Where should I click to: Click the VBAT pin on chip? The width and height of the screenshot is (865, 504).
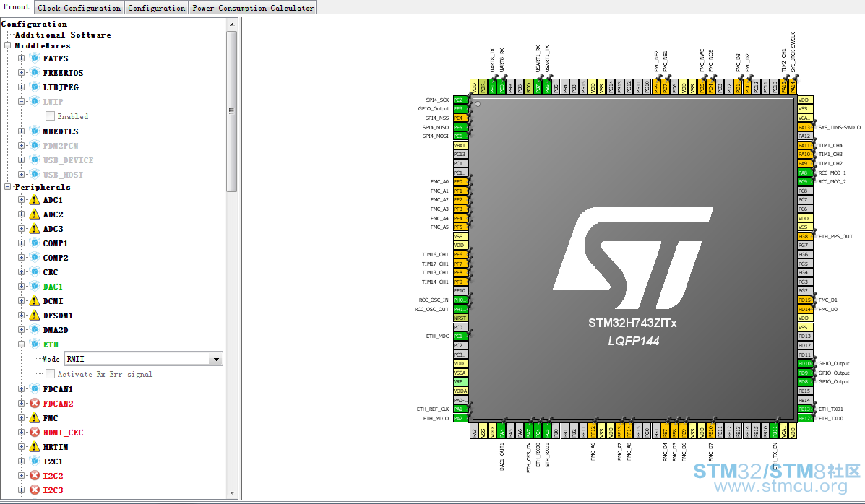460,145
